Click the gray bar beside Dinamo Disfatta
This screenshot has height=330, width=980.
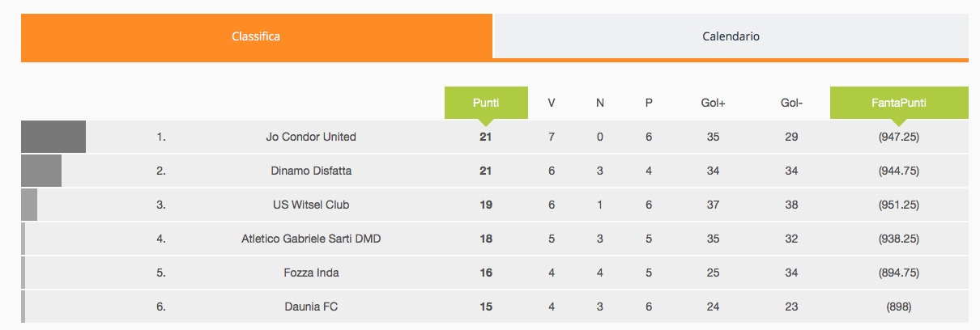pos(41,171)
